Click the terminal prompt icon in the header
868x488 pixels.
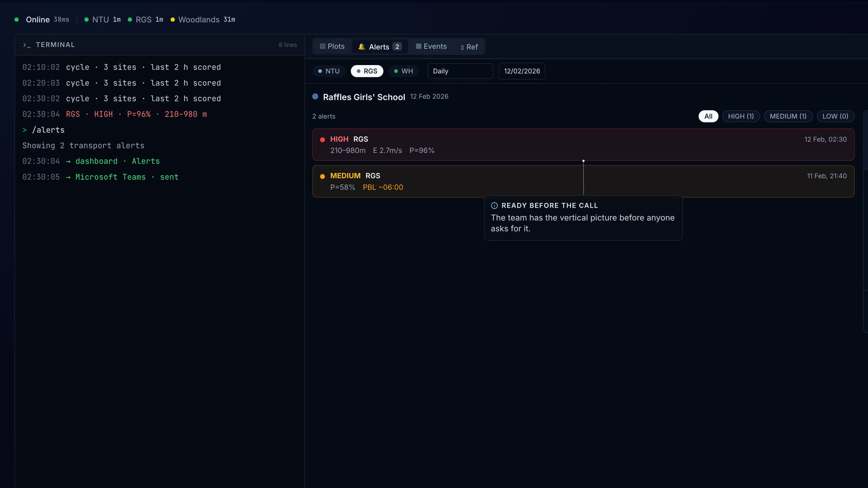[27, 45]
